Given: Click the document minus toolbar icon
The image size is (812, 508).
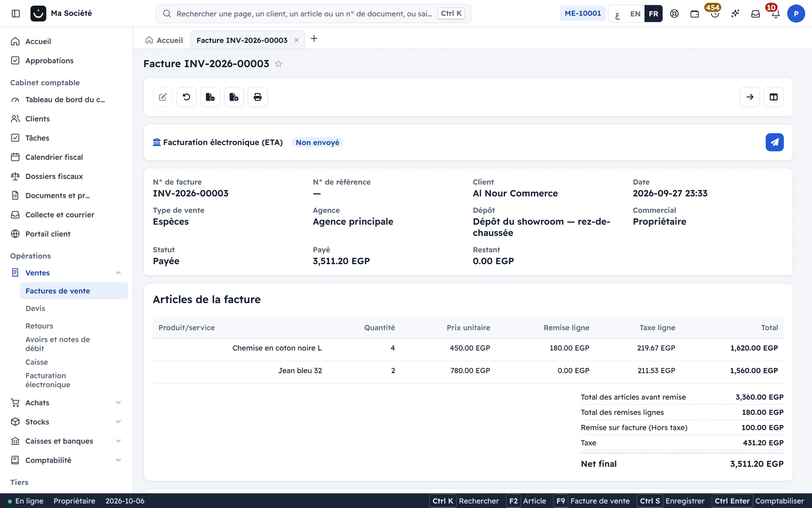Looking at the screenshot, I should [x=210, y=97].
